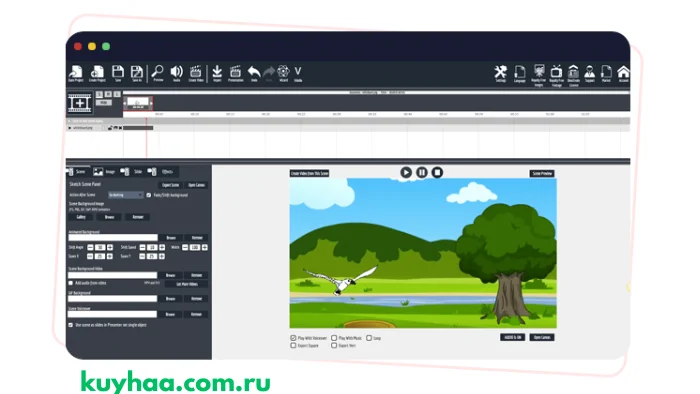The height and width of the screenshot is (394, 700).
Task: Click the Create Project icon
Action: (97, 74)
